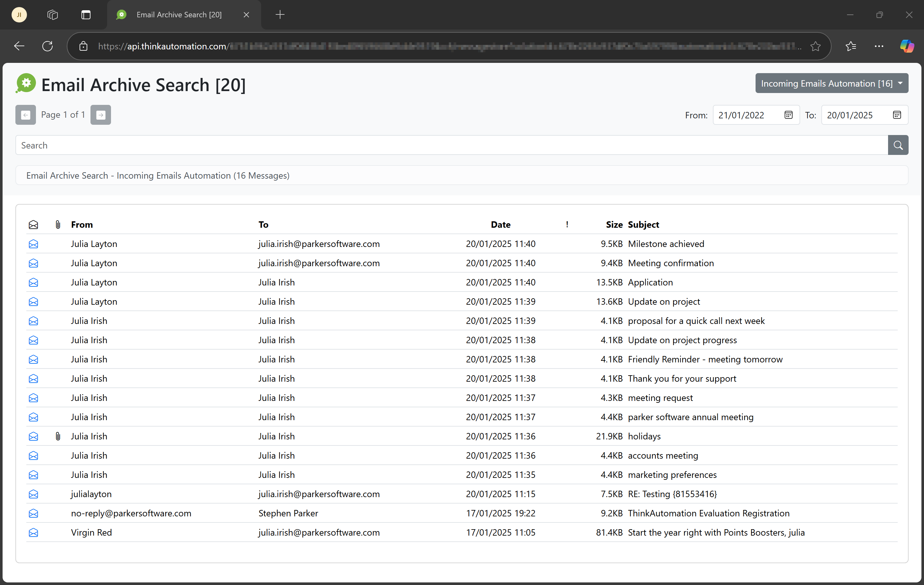Click the attachment column header paperclip

[57, 225]
